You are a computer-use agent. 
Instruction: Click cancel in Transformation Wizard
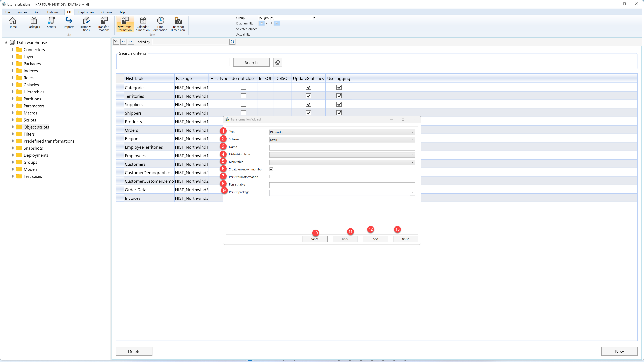click(315, 239)
